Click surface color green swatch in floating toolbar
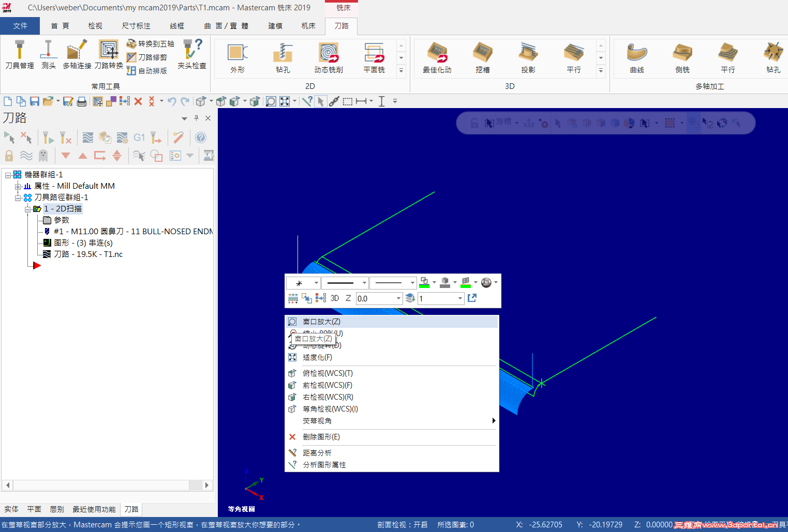The height and width of the screenshot is (532, 788). [466, 283]
